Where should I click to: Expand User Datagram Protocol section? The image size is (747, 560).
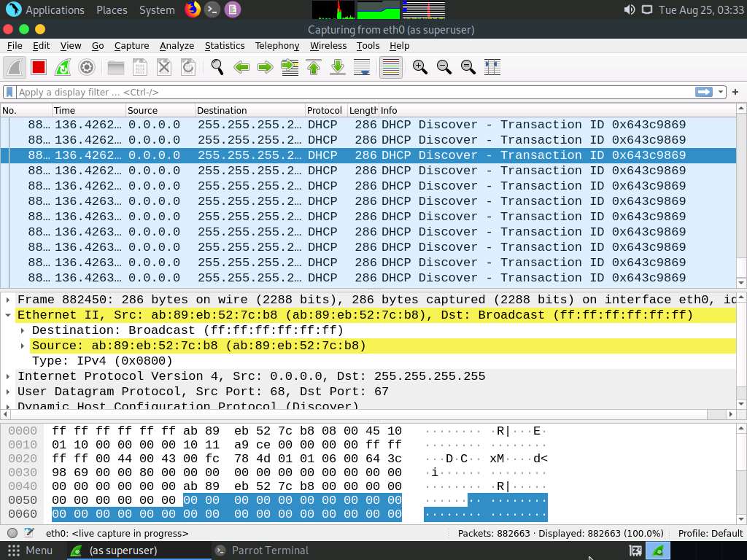8,392
